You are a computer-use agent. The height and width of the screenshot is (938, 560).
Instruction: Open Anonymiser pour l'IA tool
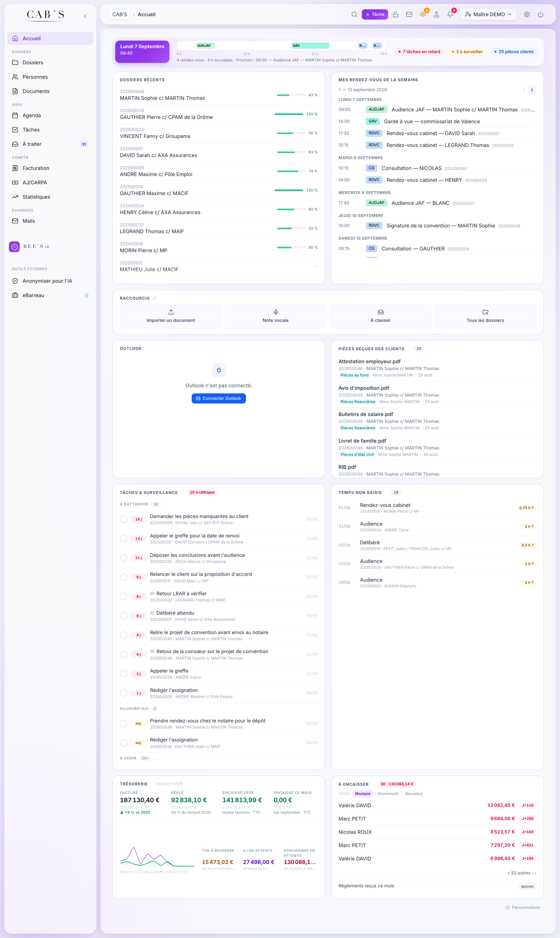50,281
